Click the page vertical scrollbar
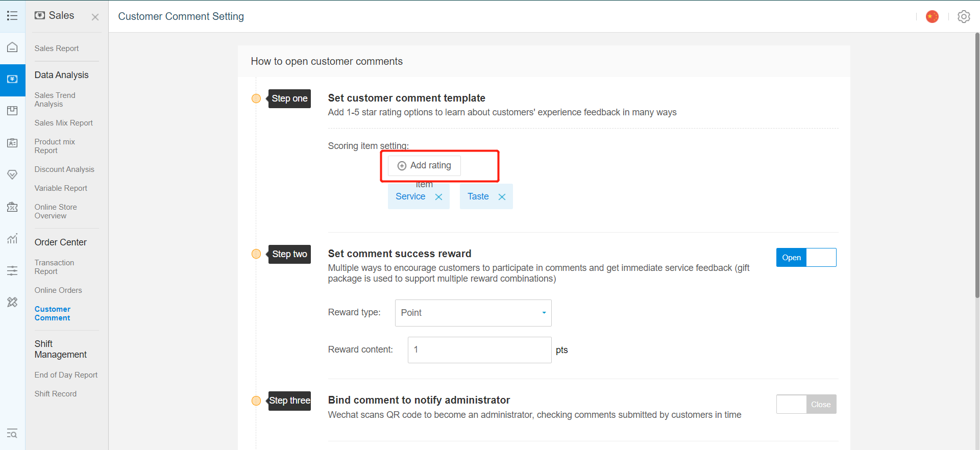 [977, 165]
